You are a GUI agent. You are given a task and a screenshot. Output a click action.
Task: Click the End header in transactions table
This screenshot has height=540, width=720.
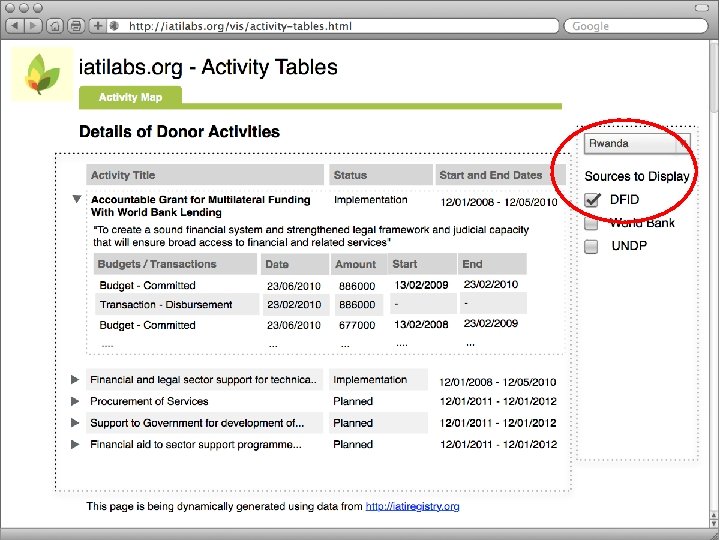[x=492, y=264]
